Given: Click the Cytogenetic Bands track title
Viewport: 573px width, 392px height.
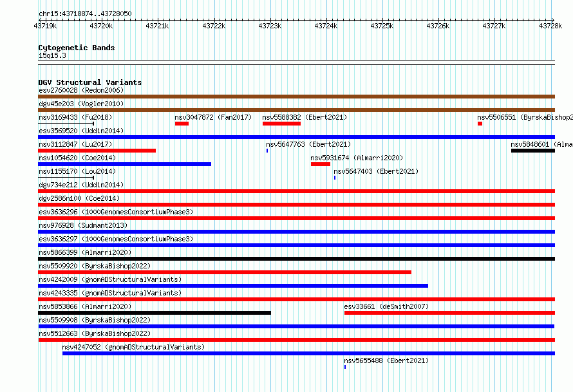Looking at the screenshot, I should 77,48.
